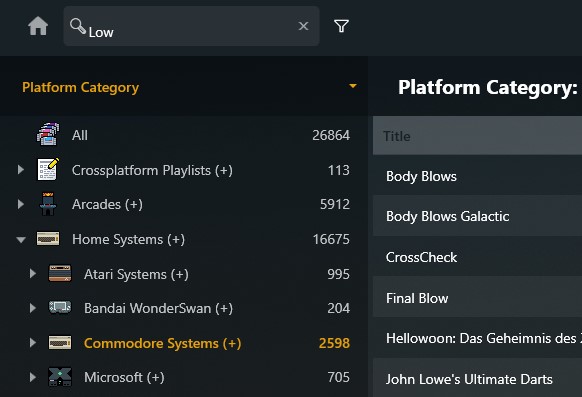The image size is (582, 397).
Task: Select Commodore Systems (+) entry
Action: pos(163,343)
